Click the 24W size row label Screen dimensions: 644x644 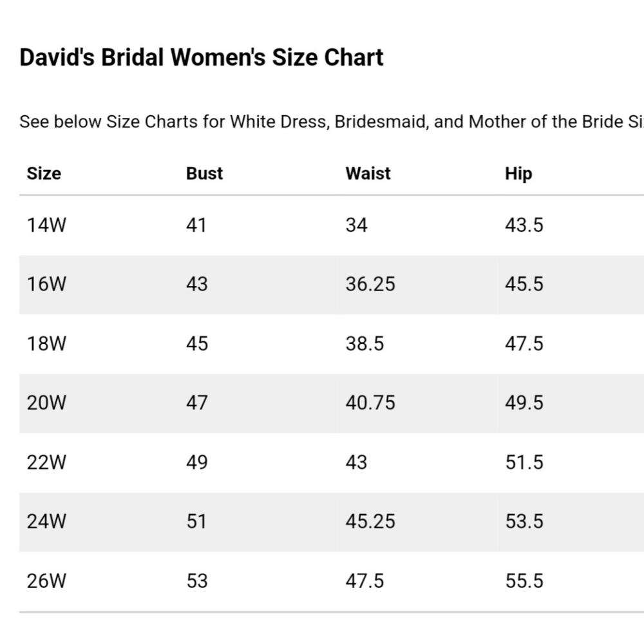point(46,522)
